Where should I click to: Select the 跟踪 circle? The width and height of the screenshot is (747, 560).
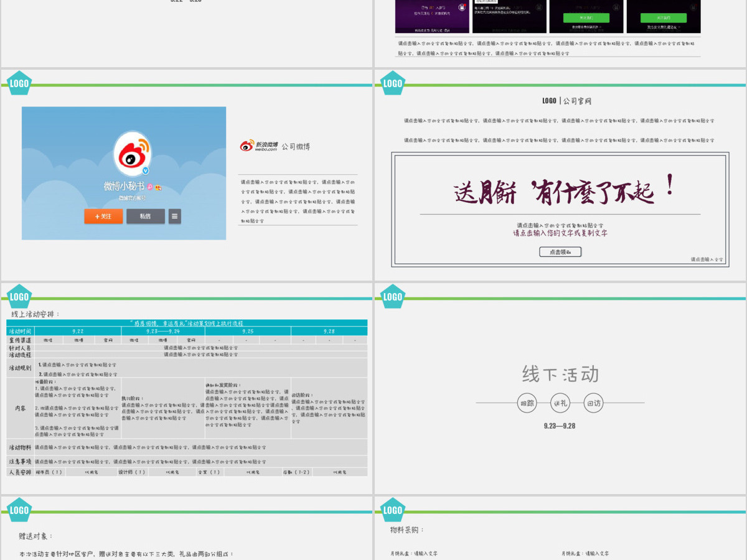(x=527, y=403)
